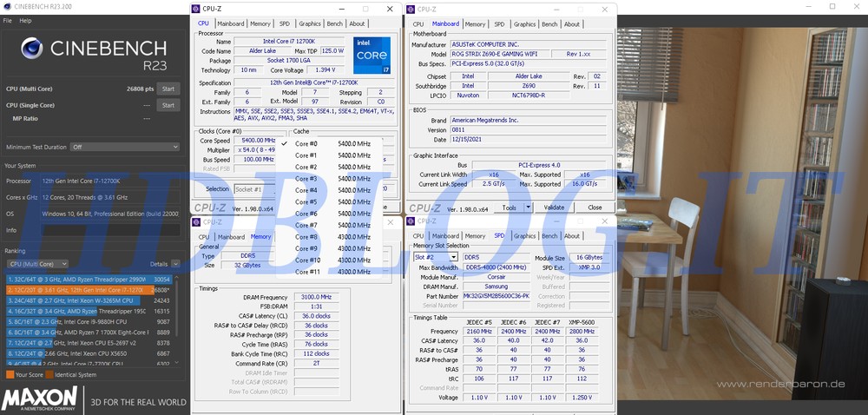Open the File menu in Cinebench
Viewport: 868px width, 415px height.
[8, 20]
